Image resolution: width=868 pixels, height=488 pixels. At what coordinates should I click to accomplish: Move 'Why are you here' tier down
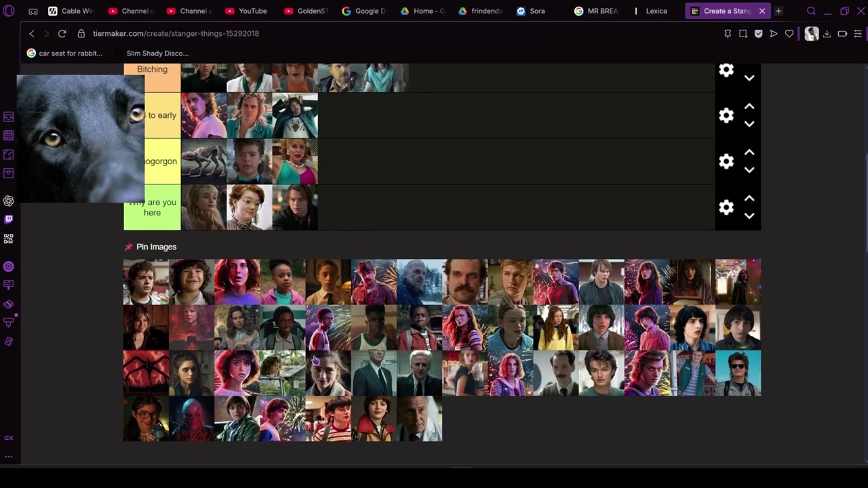749,216
